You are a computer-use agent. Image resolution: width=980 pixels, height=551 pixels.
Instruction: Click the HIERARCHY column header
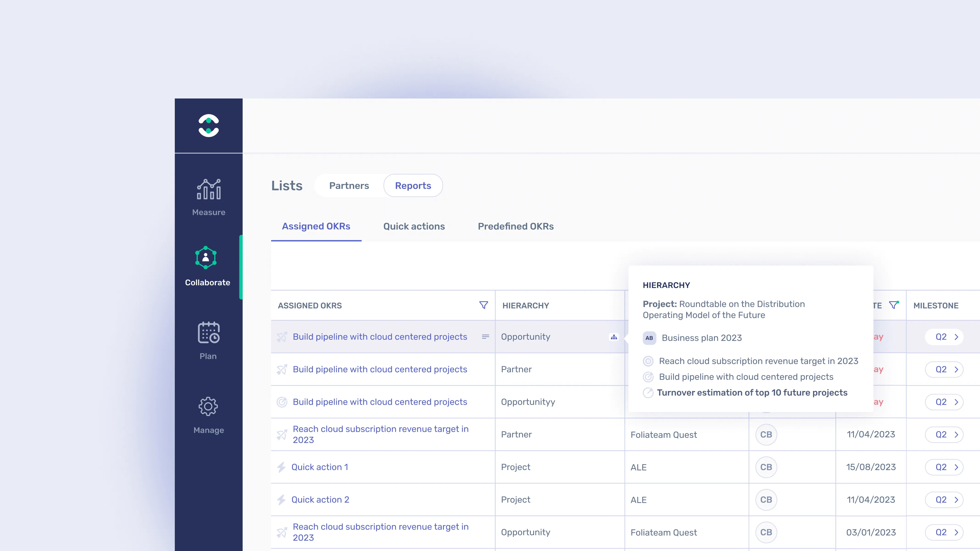coord(526,305)
